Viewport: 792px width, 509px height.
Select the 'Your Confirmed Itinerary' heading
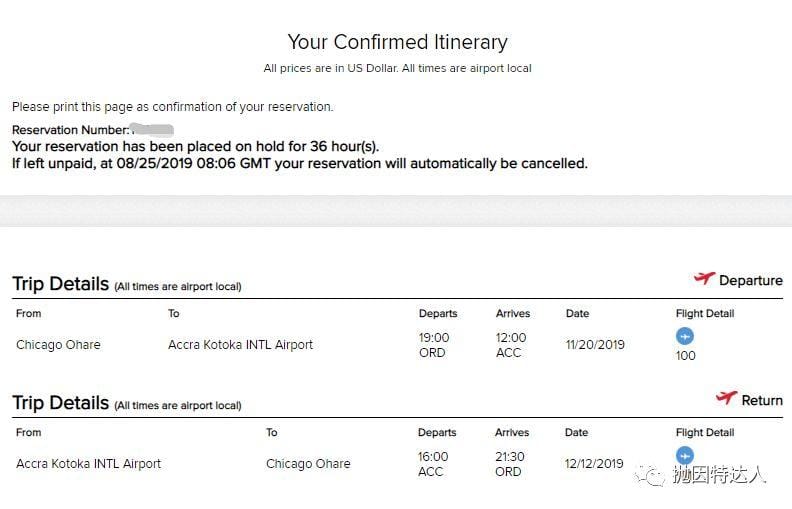[397, 42]
